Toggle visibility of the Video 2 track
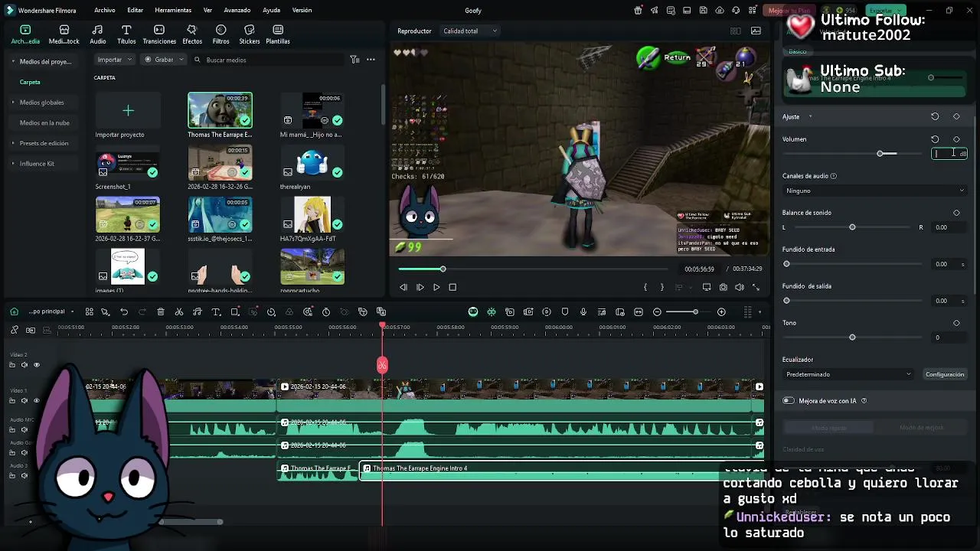The image size is (980, 551). click(36, 365)
